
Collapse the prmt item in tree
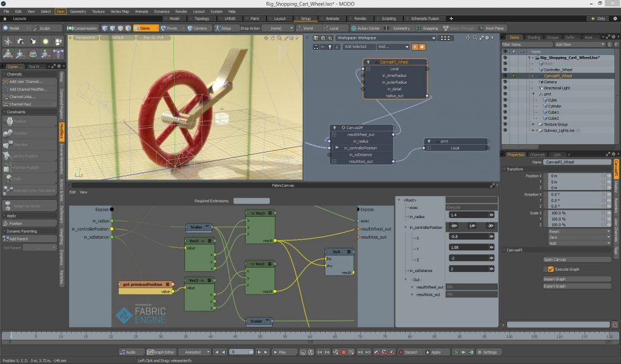pyautogui.click(x=534, y=94)
